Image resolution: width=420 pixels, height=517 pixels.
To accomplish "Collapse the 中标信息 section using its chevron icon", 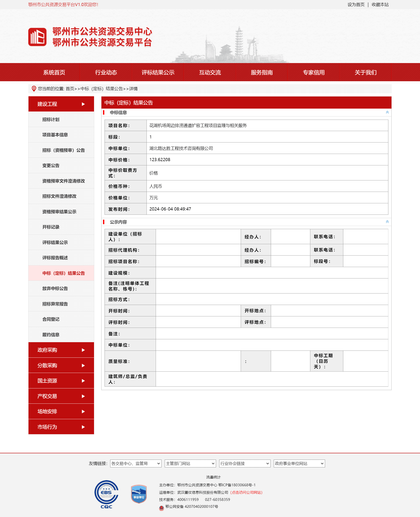I will click(387, 112).
